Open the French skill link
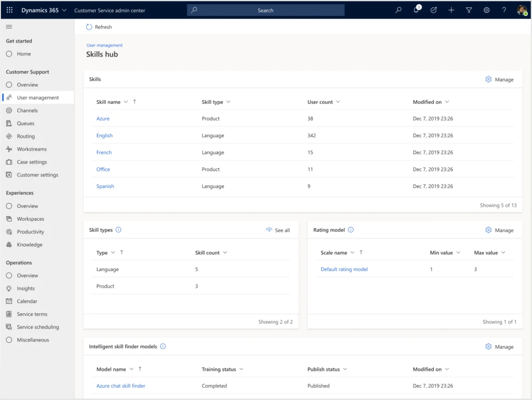The height and width of the screenshot is (400, 532). tap(104, 152)
